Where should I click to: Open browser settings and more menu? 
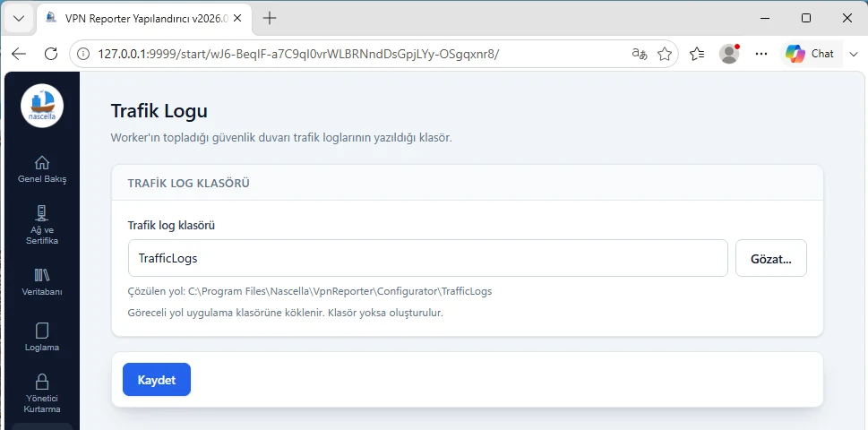761,54
